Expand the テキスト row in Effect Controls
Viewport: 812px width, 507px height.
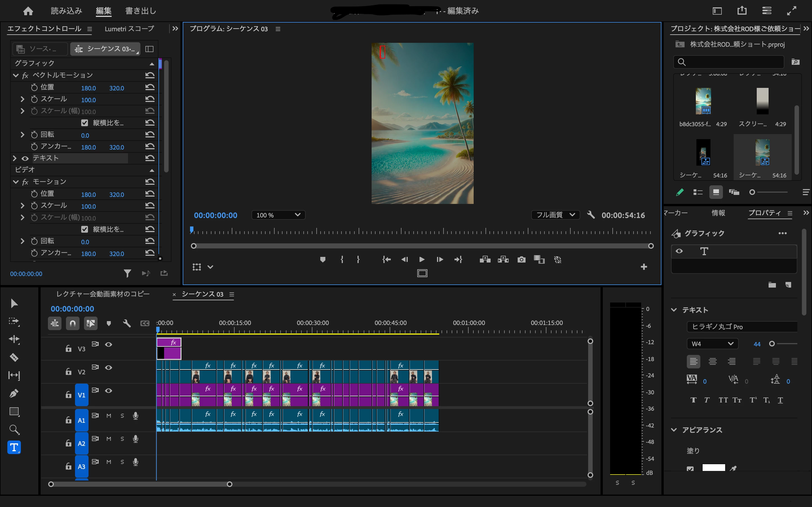(15, 158)
